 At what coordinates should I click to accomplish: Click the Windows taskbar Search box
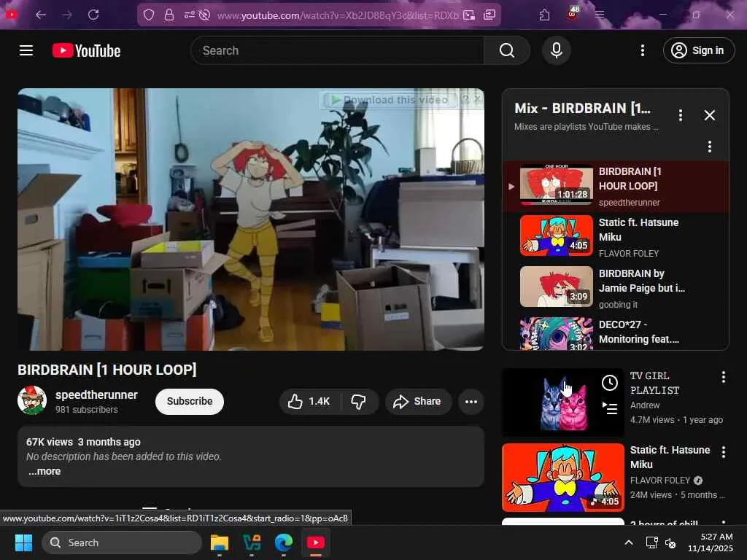point(122,542)
